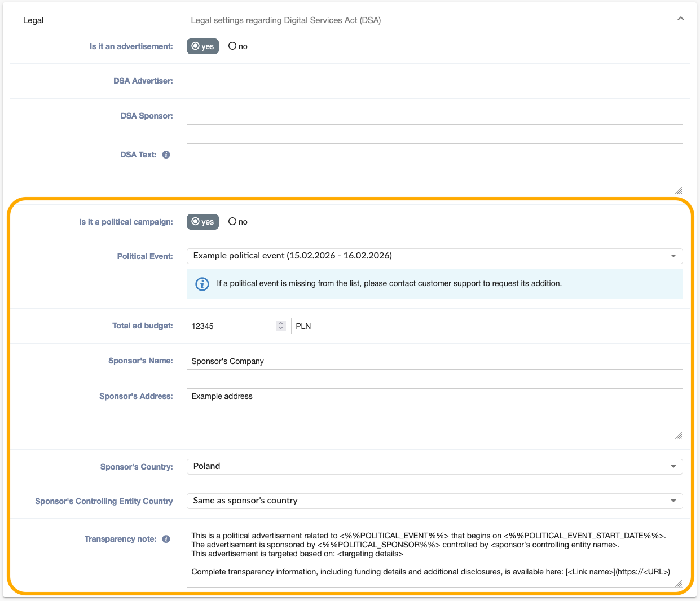Click the DSA Sponsor input field
Image resolution: width=700 pixels, height=601 pixels.
click(x=434, y=116)
